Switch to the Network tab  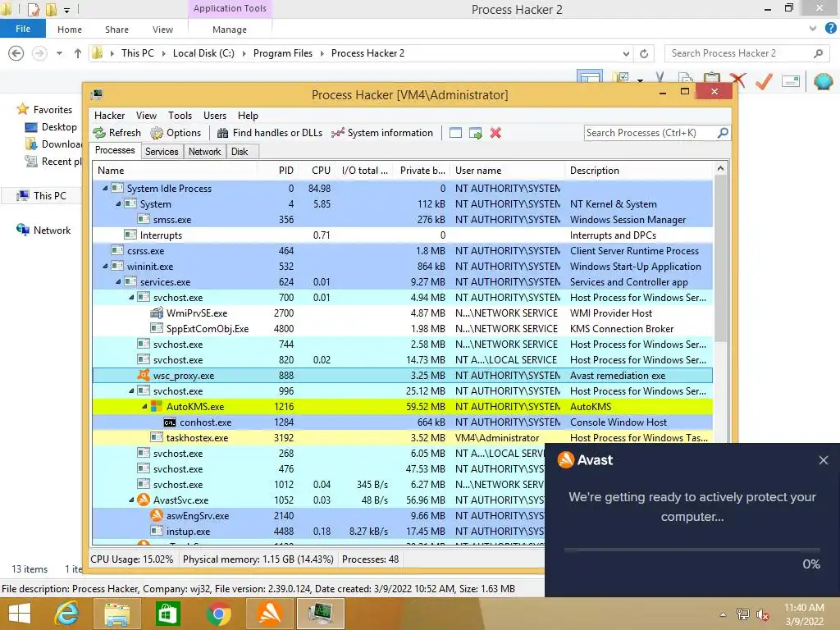(x=204, y=152)
